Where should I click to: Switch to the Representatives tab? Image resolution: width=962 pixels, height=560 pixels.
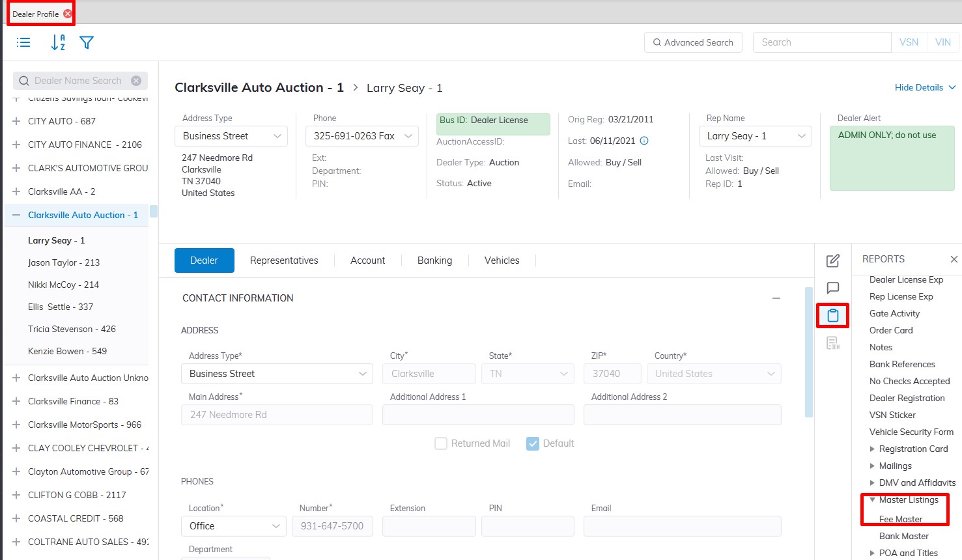(284, 260)
